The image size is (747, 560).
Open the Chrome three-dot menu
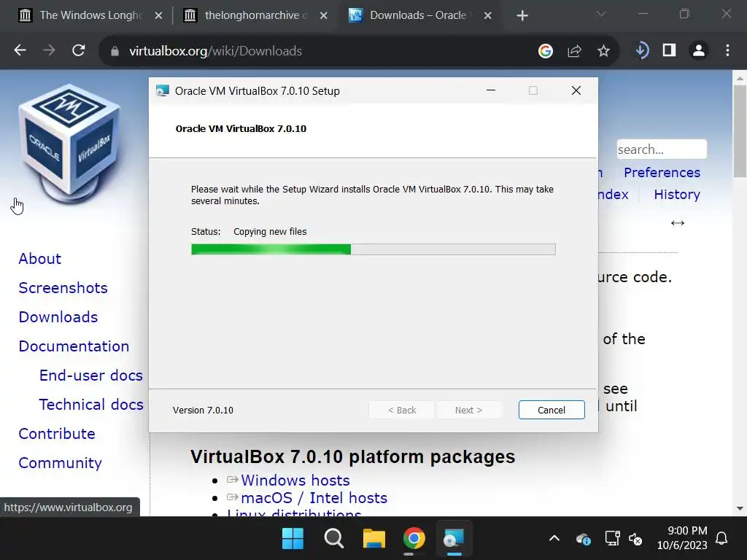[x=727, y=50]
